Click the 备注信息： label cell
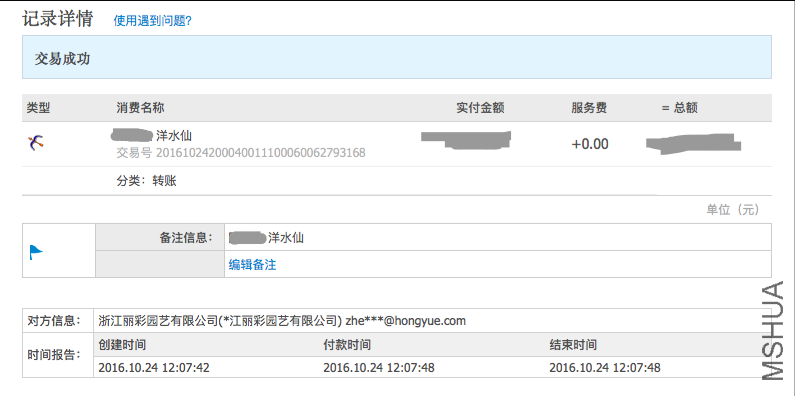The height and width of the screenshot is (396, 795). point(160,237)
